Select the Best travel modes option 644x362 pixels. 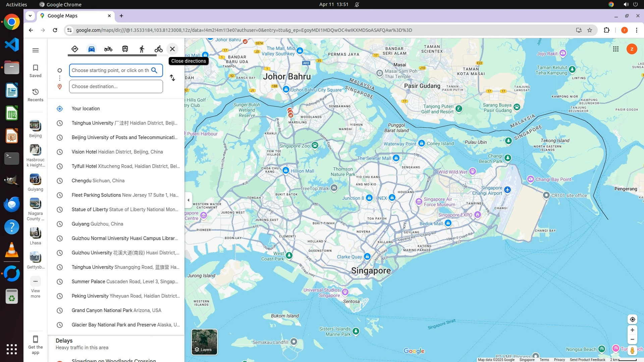click(75, 49)
